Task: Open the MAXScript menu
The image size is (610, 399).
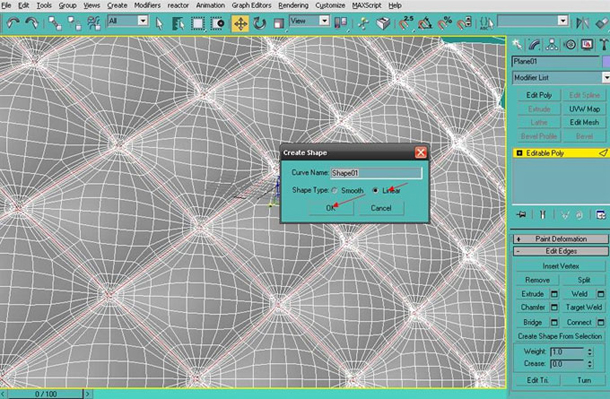Action: point(366,5)
